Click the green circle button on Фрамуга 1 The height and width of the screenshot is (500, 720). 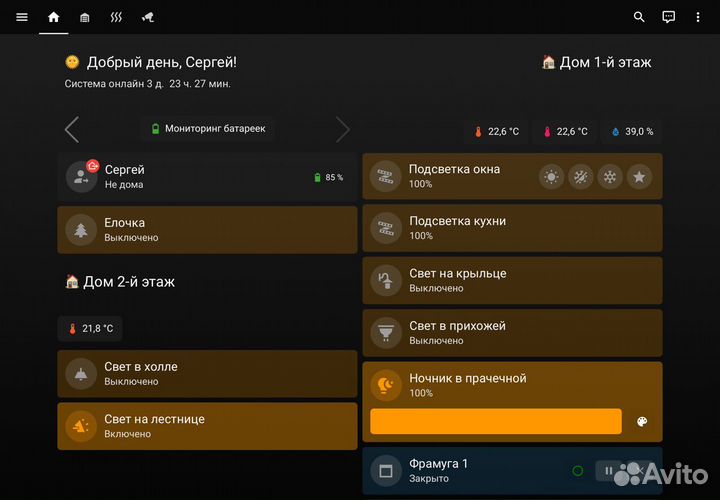tap(578, 471)
